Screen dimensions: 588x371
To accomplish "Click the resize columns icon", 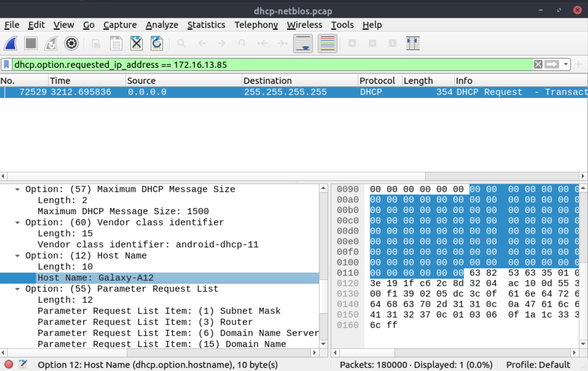I will [413, 43].
